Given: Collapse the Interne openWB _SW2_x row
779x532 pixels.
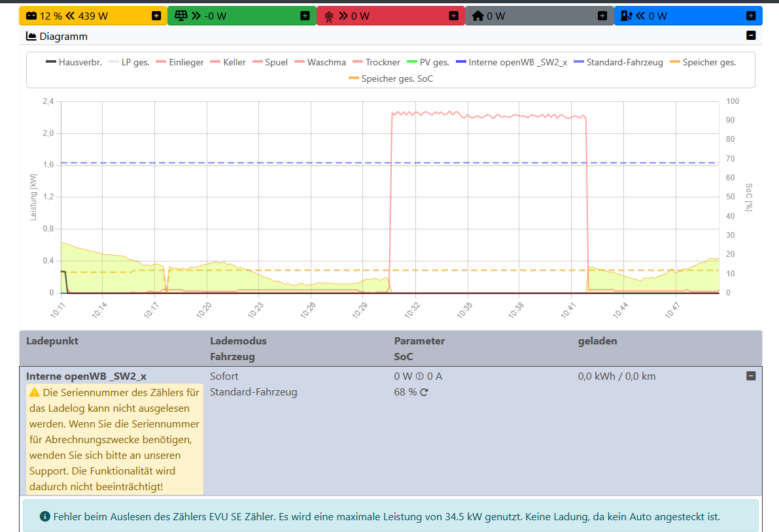Looking at the screenshot, I should tap(751, 376).
